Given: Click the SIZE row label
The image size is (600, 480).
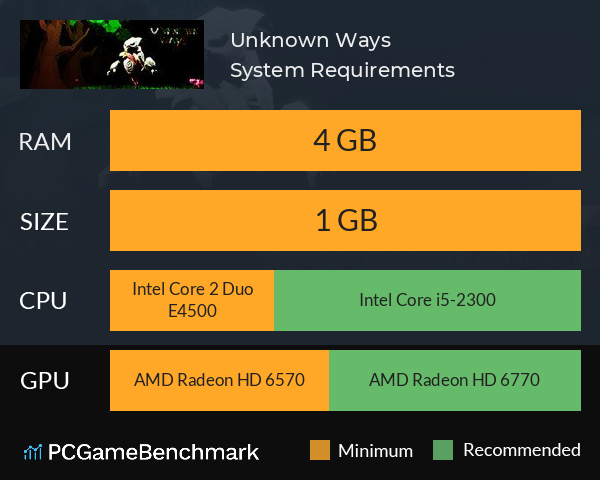Looking at the screenshot, I should (44, 222).
